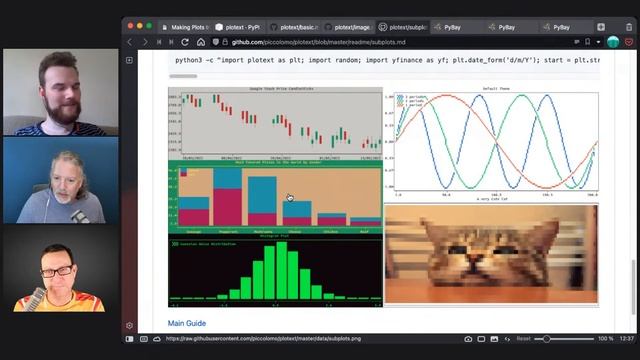
Task: Show site info via the padlock icon
Action: click(x=225, y=42)
